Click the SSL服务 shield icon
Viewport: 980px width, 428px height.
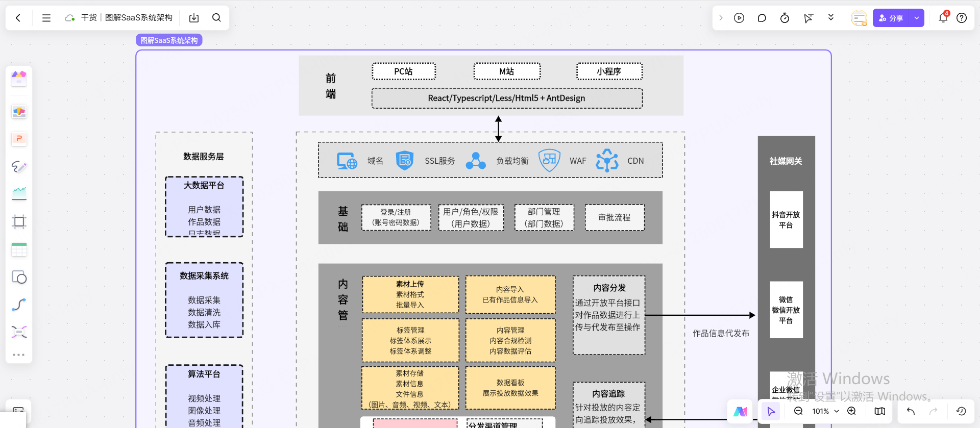[x=405, y=160]
